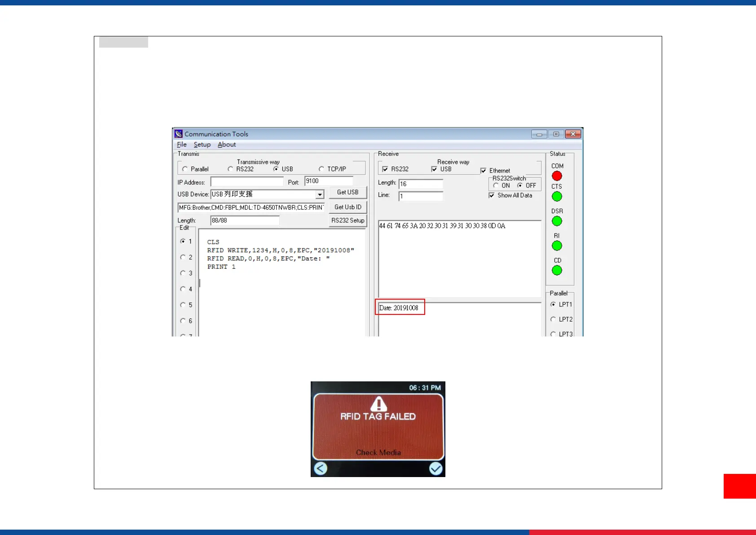Maximize the Communication Tools window

pos(556,134)
